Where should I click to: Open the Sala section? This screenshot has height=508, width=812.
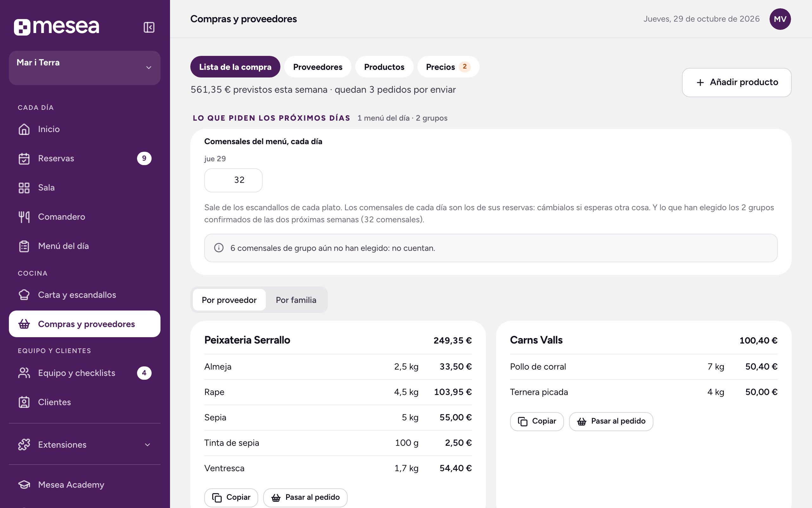pyautogui.click(x=85, y=187)
